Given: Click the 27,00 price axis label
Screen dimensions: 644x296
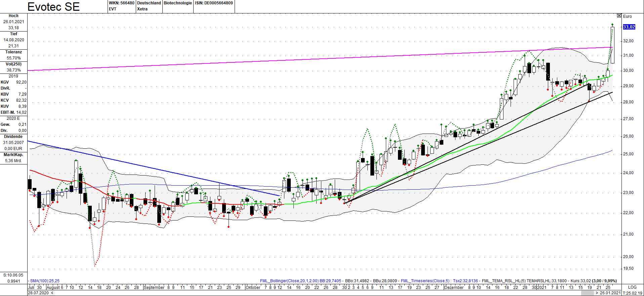Looking at the screenshot, I should [x=628, y=119].
